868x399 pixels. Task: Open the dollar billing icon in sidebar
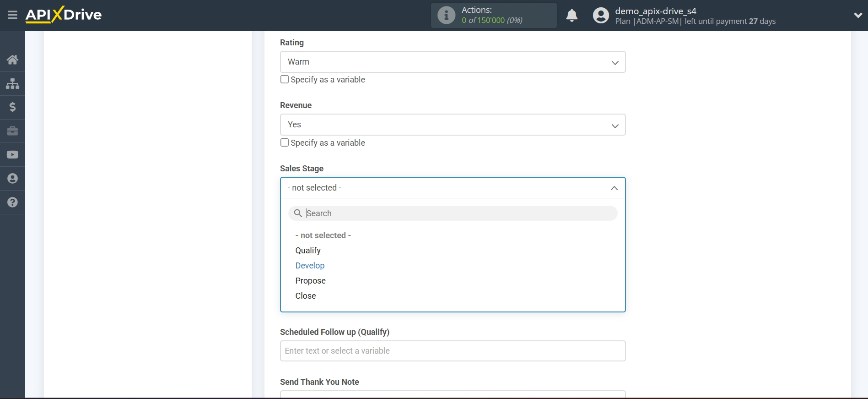[12, 107]
